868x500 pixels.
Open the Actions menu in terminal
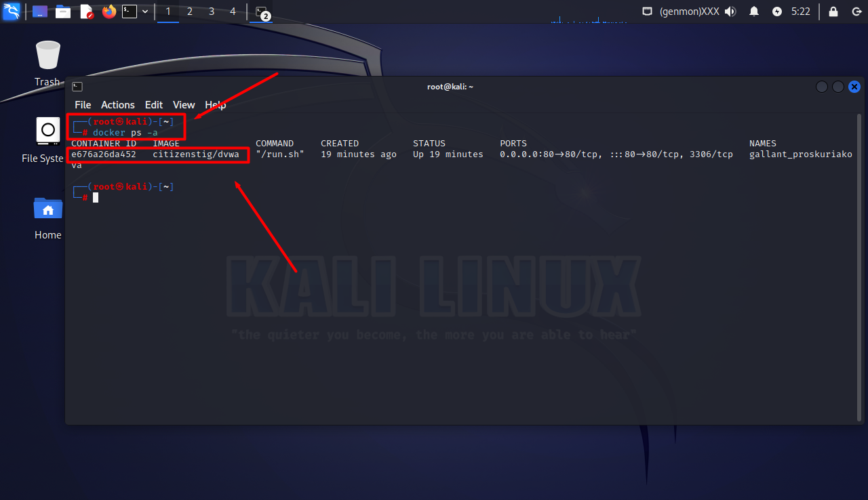pos(118,105)
